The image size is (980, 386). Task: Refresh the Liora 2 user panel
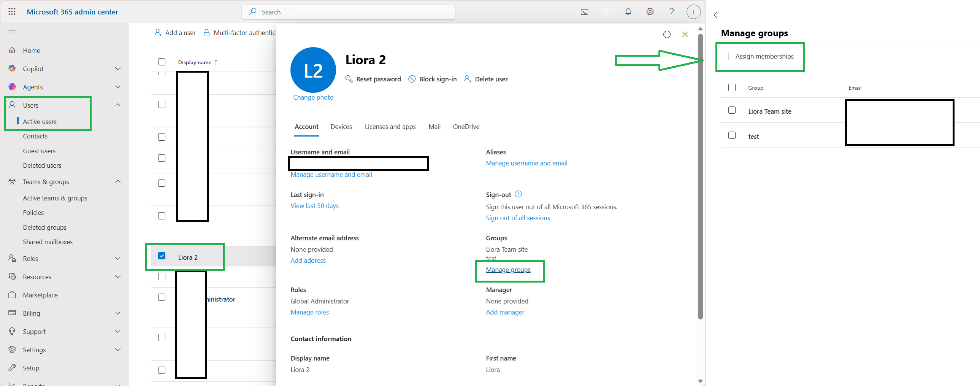(667, 34)
